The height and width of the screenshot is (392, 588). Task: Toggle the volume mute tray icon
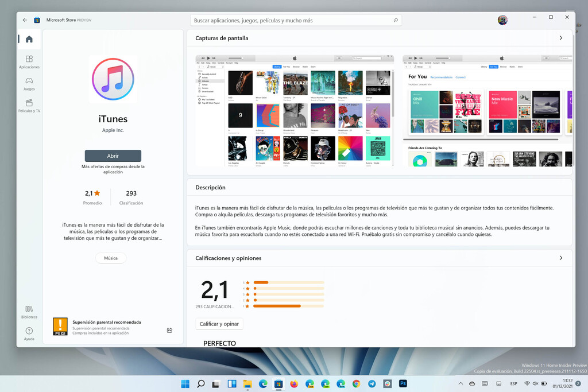click(536, 384)
